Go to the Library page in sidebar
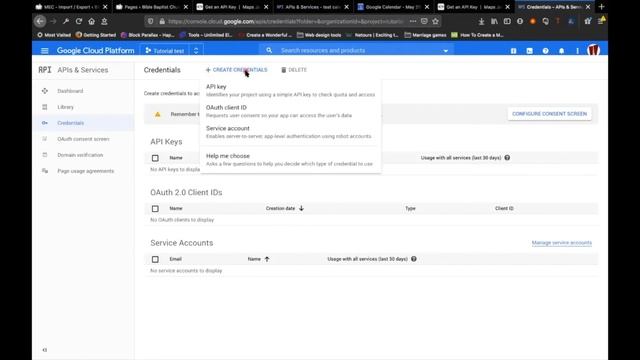Viewport: 640px width, 360px height. tap(65, 107)
